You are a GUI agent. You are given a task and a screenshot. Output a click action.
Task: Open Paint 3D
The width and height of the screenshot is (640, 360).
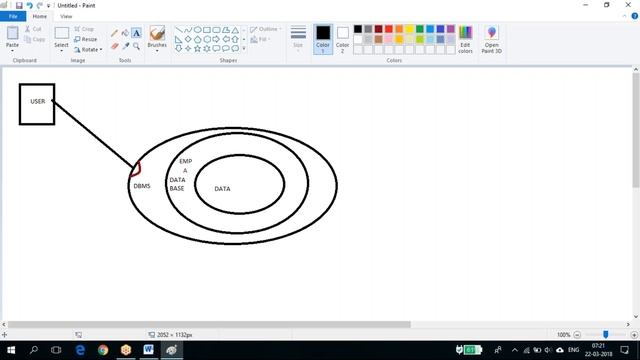(491, 40)
